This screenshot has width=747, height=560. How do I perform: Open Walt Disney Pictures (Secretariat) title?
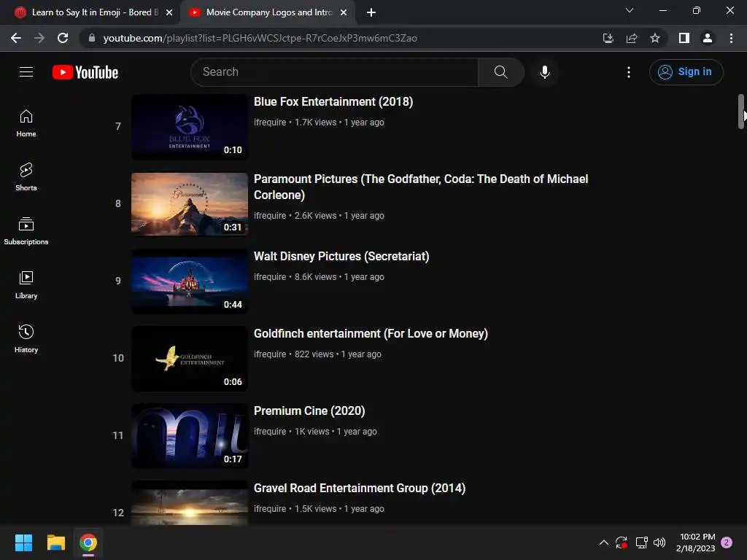click(x=341, y=256)
